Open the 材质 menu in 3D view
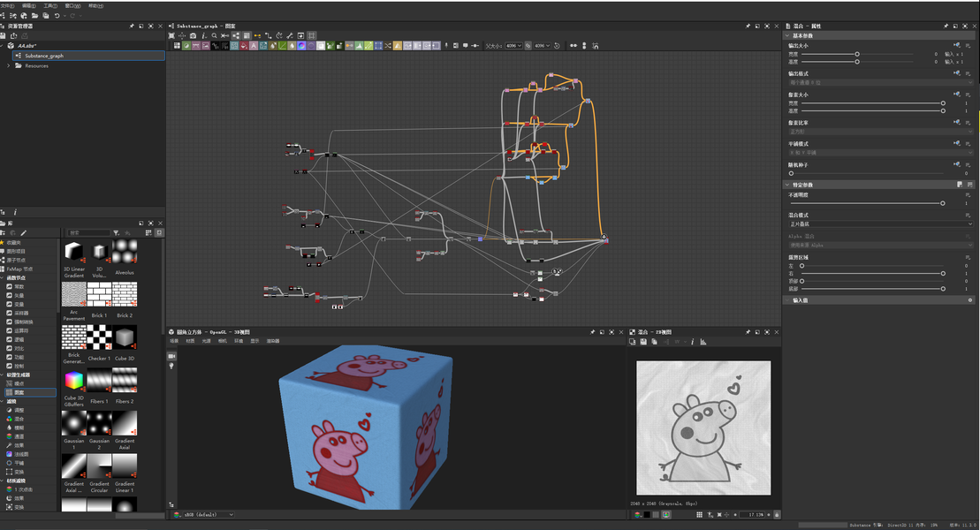The image size is (980, 530). tap(190, 341)
